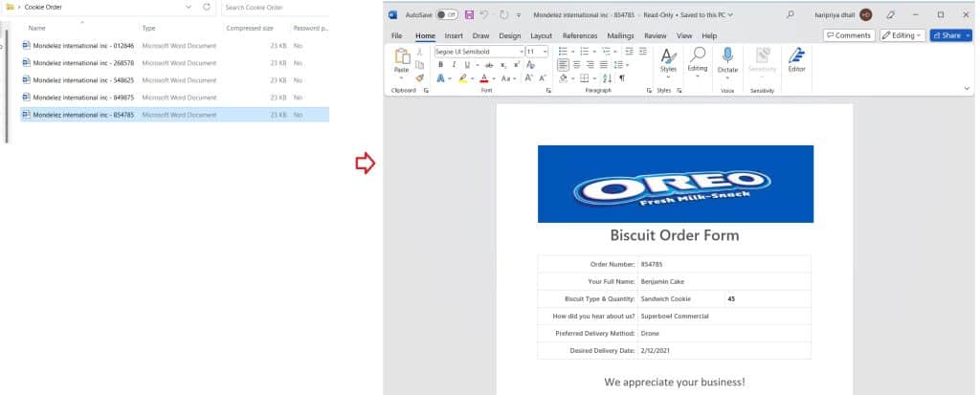Pick the yellow text highlight color
Image resolution: width=980 pixels, height=395 pixels.
pos(462,78)
